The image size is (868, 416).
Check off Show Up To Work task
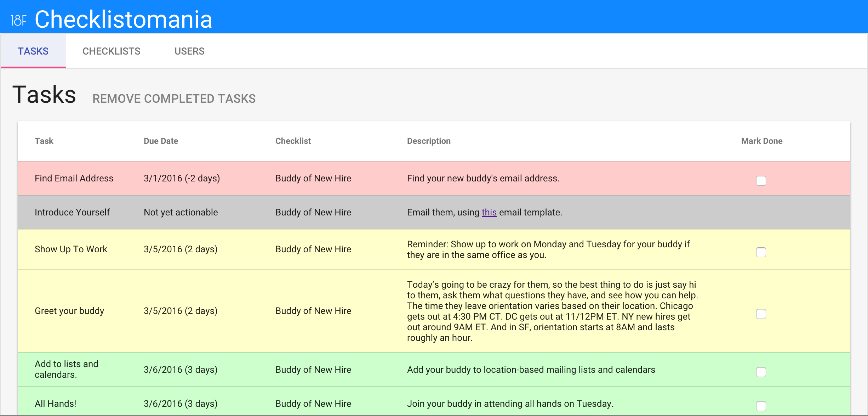click(x=761, y=252)
